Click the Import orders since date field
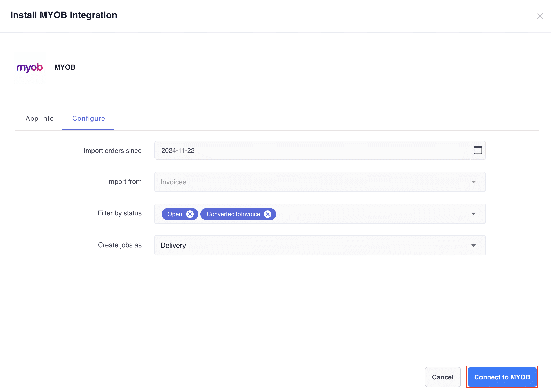The image size is (551, 392). (x=320, y=150)
